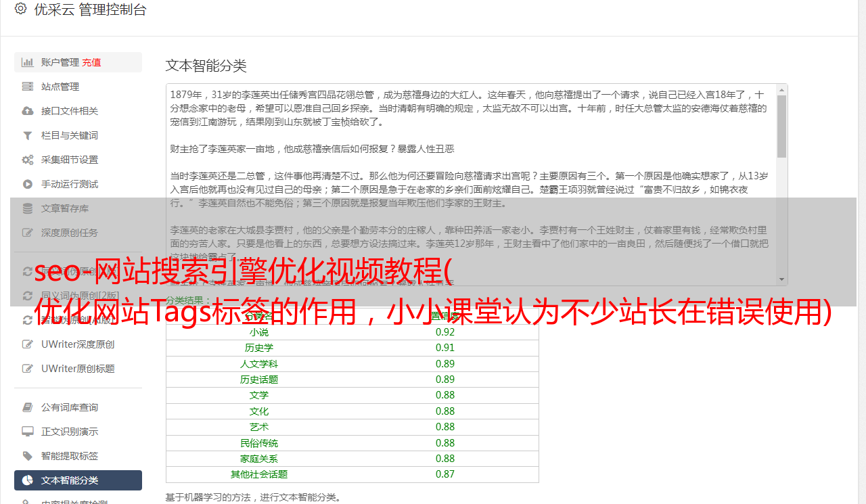Open the 优采云 管理控制台 title

(x=90, y=9)
